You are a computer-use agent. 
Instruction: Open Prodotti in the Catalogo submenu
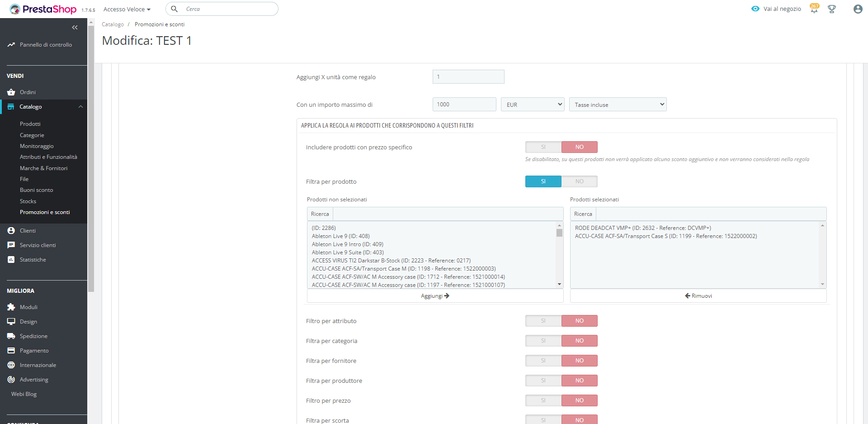pos(30,124)
